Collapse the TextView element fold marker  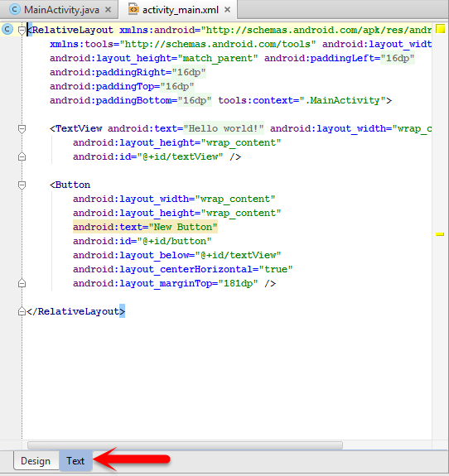(x=22, y=128)
